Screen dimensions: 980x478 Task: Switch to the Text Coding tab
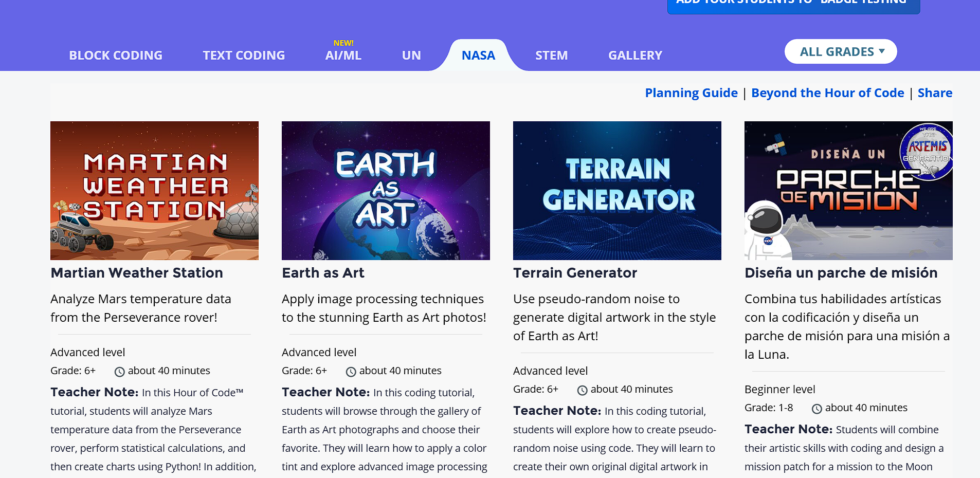(244, 55)
